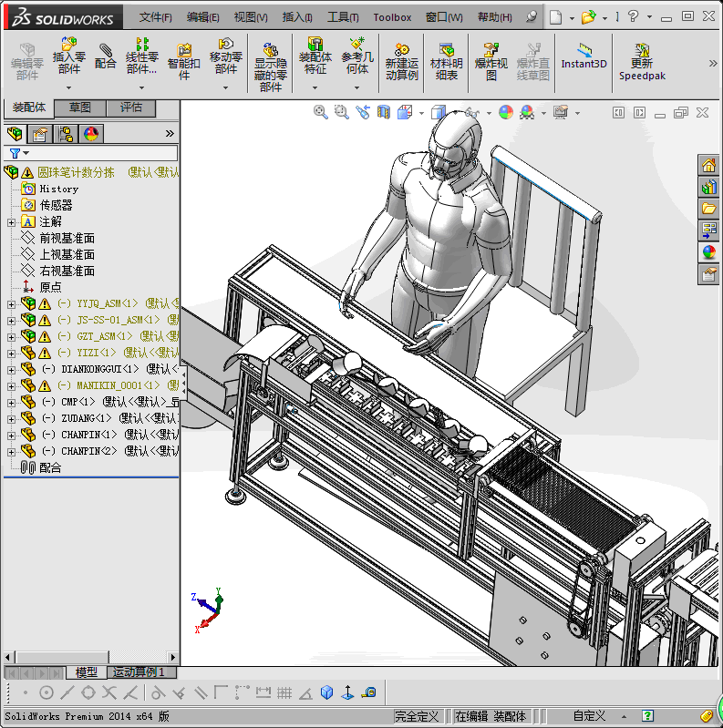Image resolution: width=723 pixels, height=728 pixels.
Task: Select the Mate (配合) paperclip tool
Action: click(x=106, y=56)
